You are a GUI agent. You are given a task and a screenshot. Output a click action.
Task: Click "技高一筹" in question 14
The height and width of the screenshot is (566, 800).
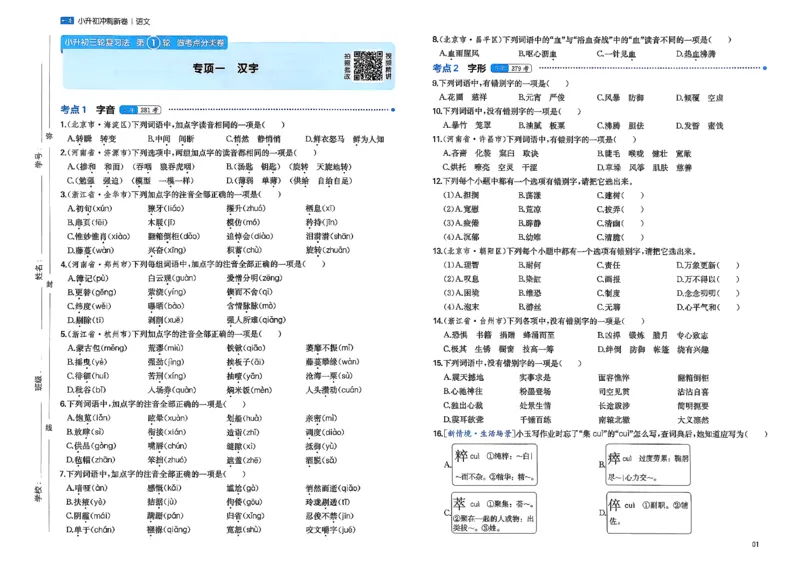point(538,349)
